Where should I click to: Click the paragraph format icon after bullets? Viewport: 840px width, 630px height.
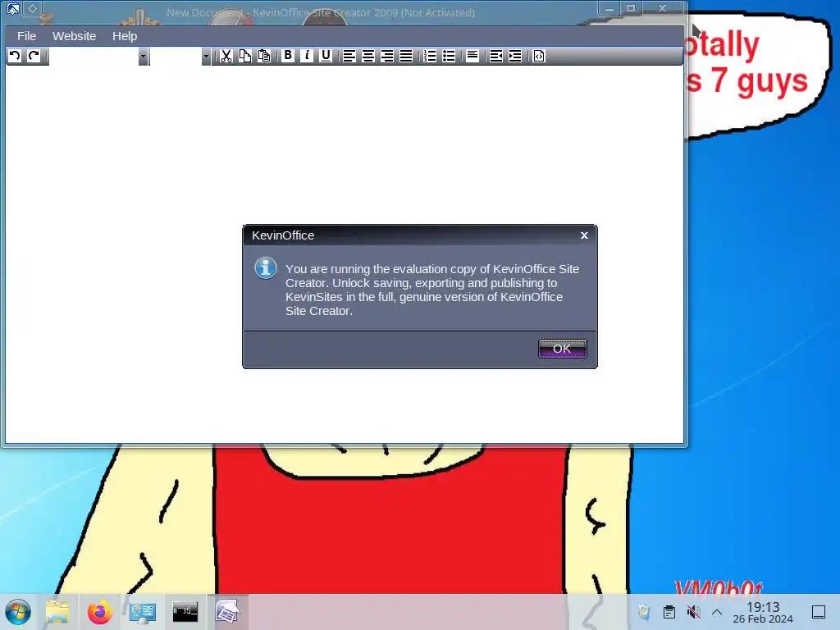tap(472, 56)
